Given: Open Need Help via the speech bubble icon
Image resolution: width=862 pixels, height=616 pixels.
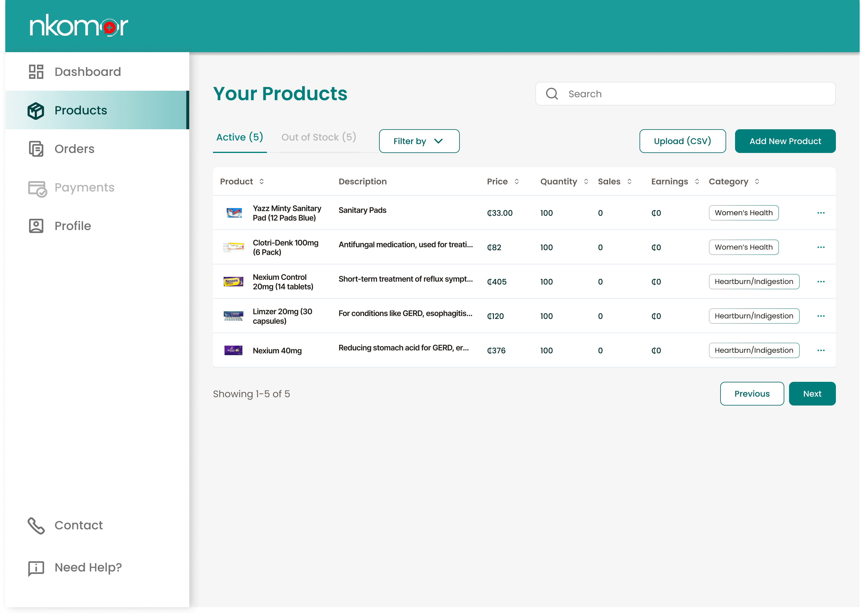Looking at the screenshot, I should point(36,568).
